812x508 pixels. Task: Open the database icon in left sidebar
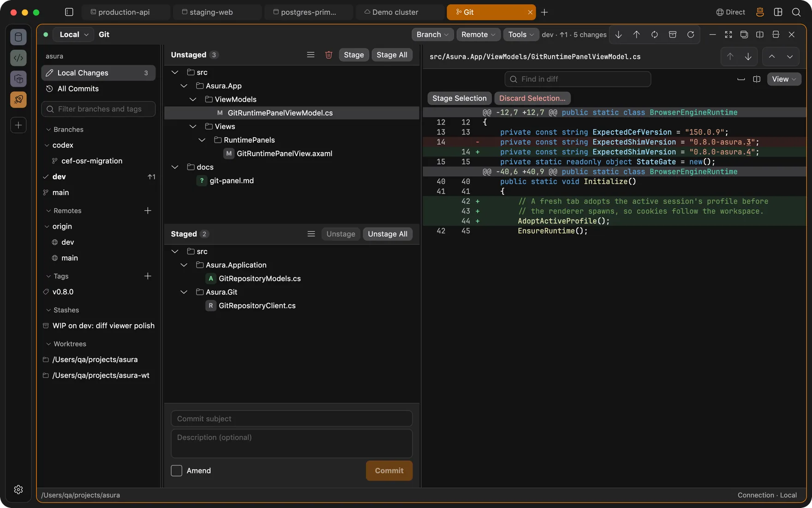click(18, 37)
